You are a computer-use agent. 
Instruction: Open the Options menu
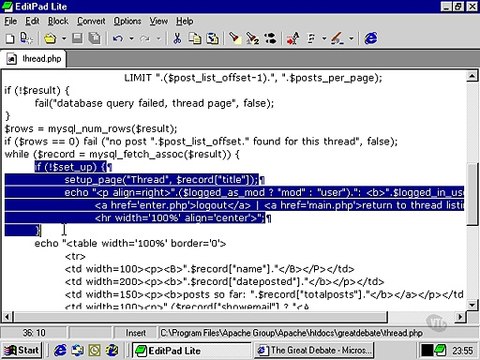point(127,21)
